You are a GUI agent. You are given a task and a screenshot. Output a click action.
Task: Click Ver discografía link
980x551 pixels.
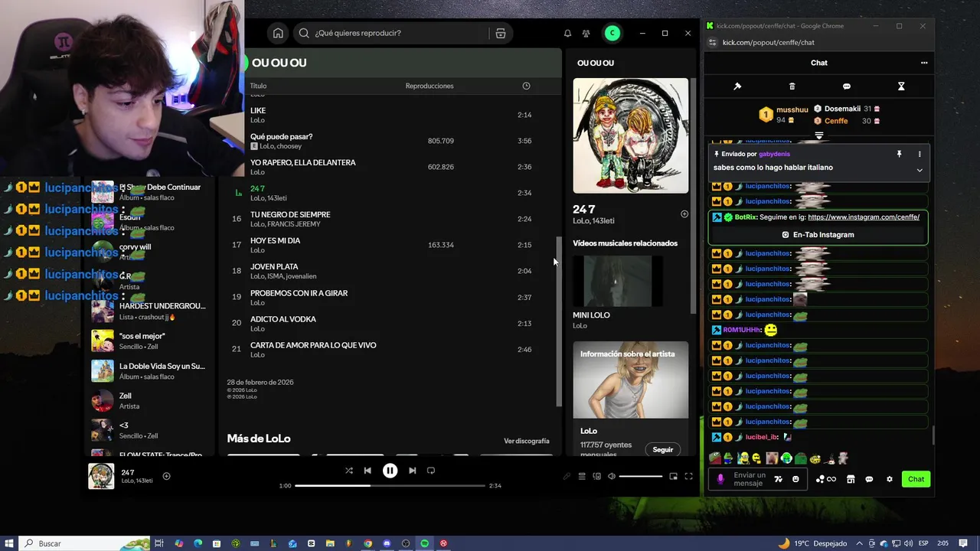527,441
